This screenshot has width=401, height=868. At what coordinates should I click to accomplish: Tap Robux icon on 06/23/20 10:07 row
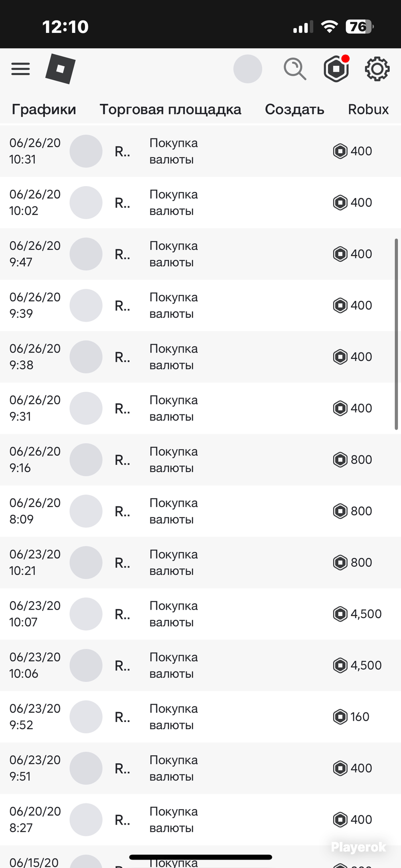[x=340, y=614]
